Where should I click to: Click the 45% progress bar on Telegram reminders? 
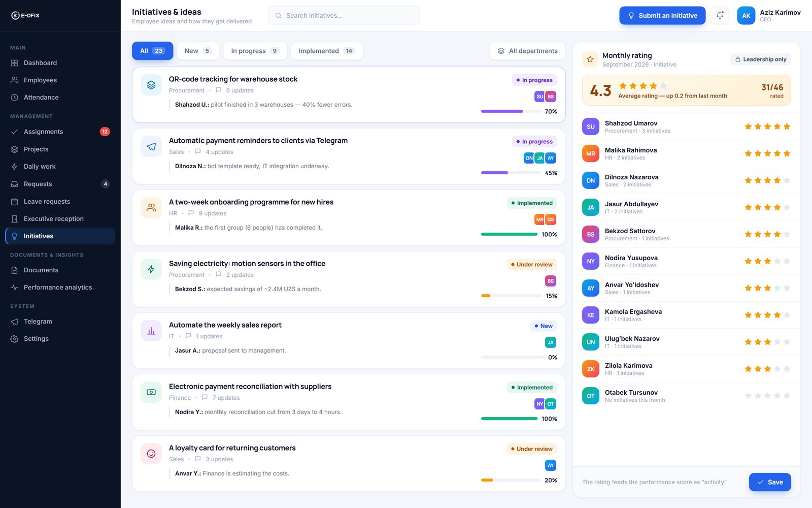point(511,173)
